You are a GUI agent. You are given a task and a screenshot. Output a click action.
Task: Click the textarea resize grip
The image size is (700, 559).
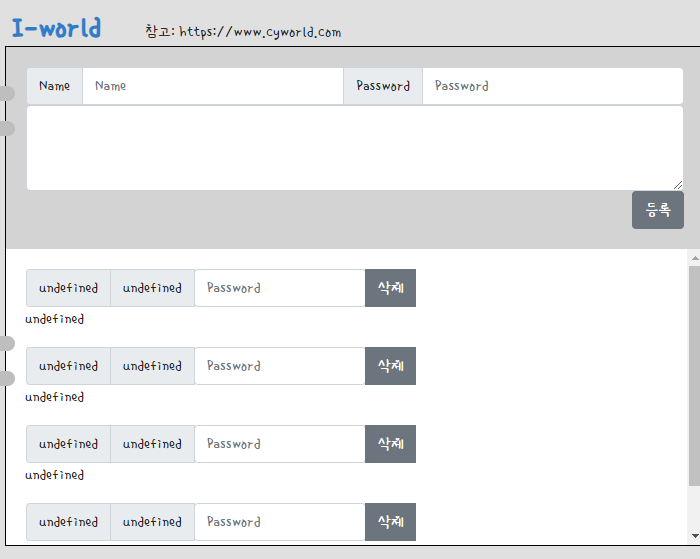(678, 185)
